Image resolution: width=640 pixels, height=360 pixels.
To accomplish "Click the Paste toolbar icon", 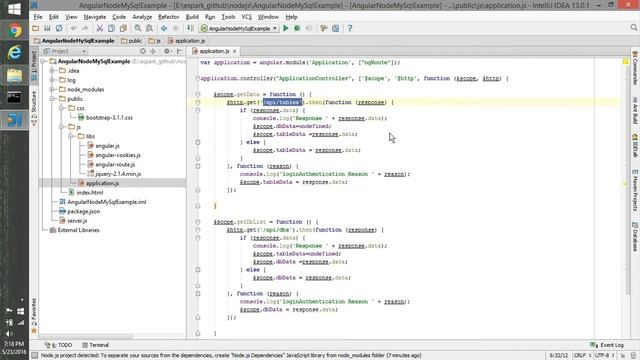I will click(x=123, y=29).
